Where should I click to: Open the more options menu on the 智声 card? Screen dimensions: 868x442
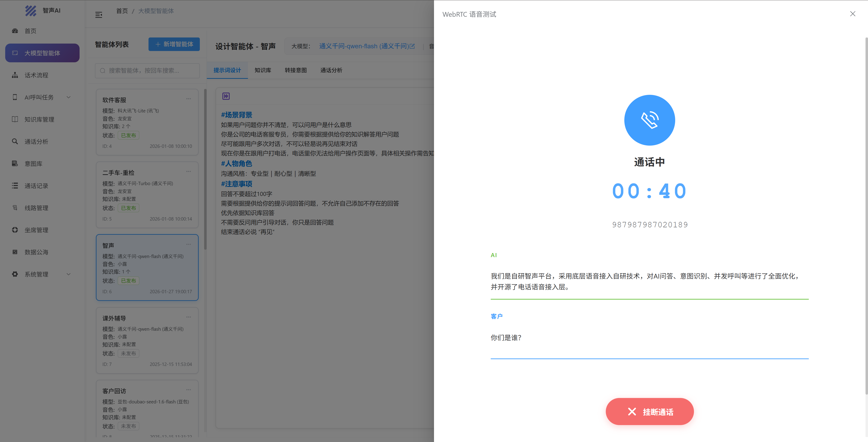188,244
